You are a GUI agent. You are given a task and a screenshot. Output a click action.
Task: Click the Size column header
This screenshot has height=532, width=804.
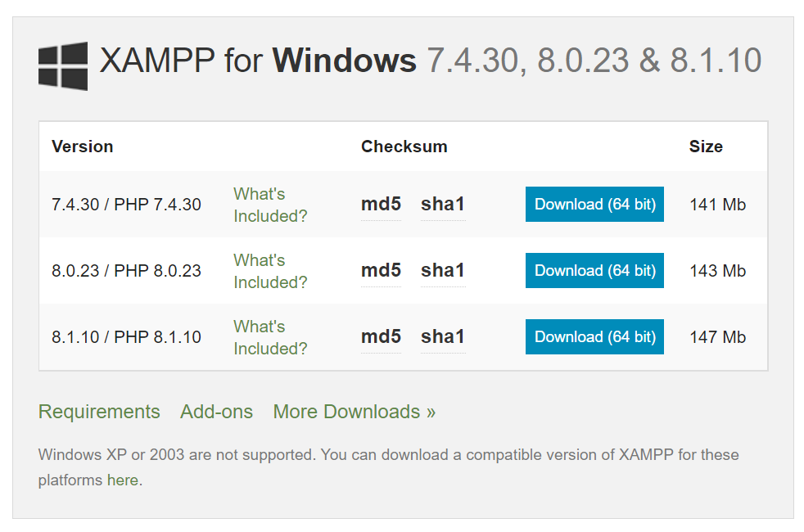coord(706,147)
